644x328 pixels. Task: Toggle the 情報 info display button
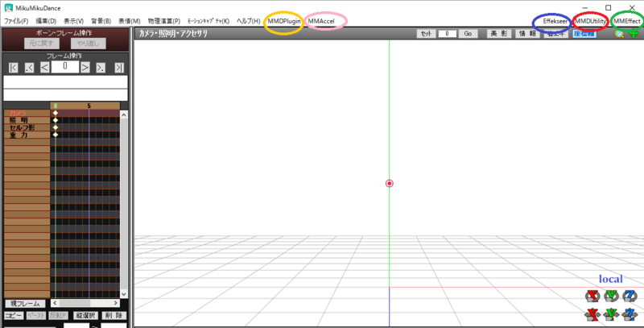(x=527, y=34)
